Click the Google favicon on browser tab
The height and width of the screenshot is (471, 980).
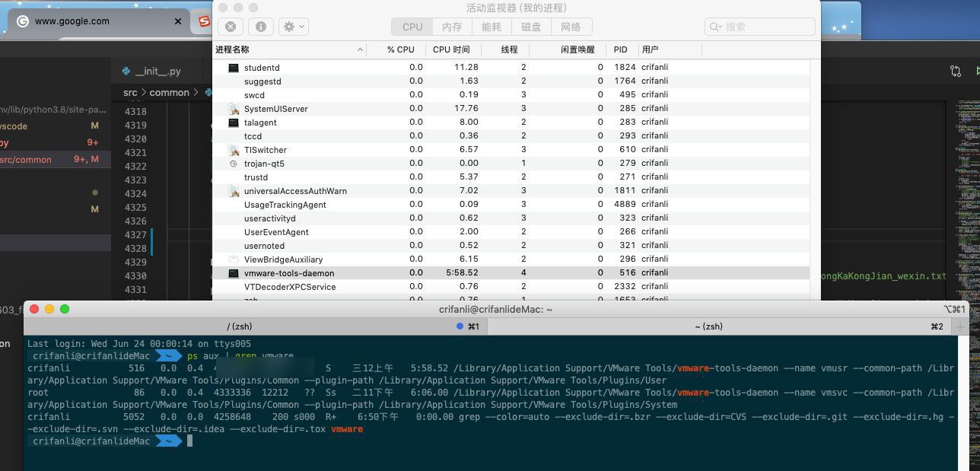tap(23, 21)
